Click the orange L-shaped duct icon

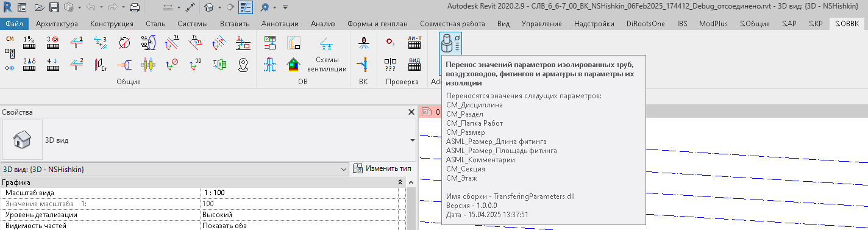tap(294, 42)
